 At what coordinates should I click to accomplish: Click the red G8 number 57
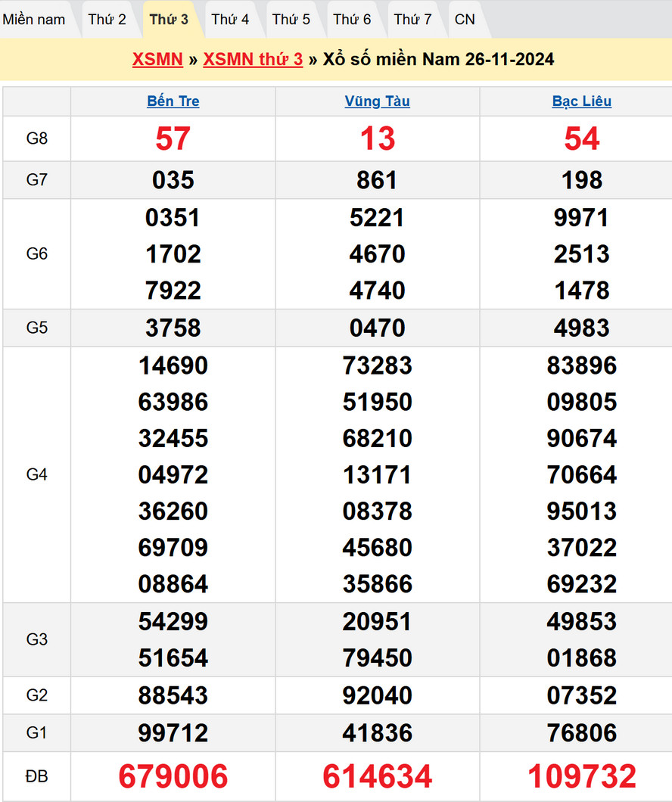(173, 138)
